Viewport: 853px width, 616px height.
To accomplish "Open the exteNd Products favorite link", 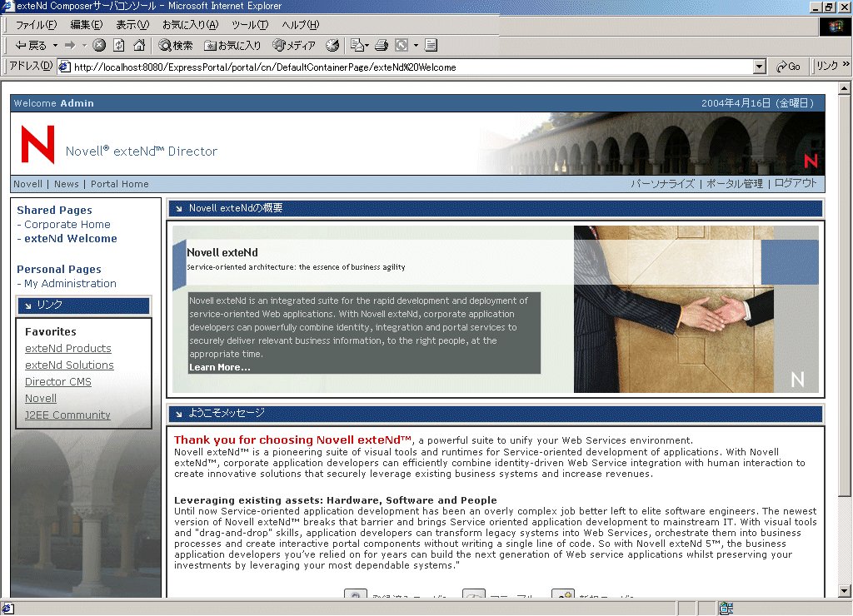I will coord(68,349).
